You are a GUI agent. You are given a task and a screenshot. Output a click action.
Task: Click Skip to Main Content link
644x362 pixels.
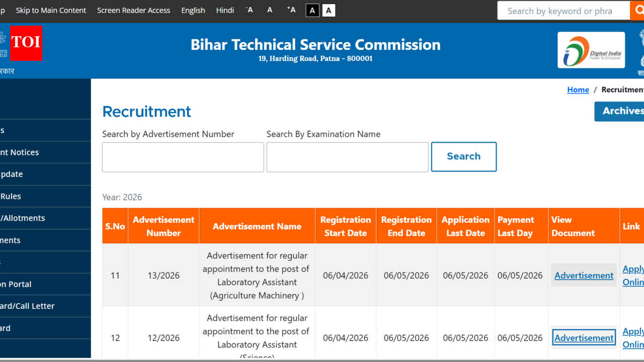point(51,10)
